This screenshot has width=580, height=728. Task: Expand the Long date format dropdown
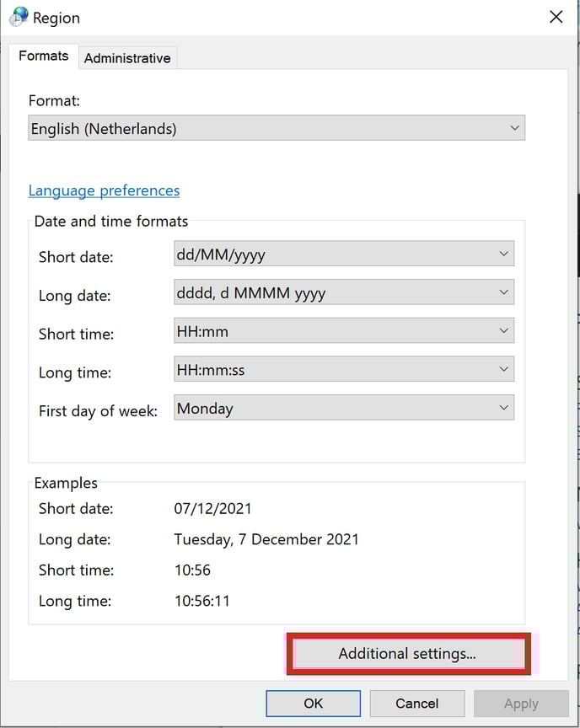(344, 293)
